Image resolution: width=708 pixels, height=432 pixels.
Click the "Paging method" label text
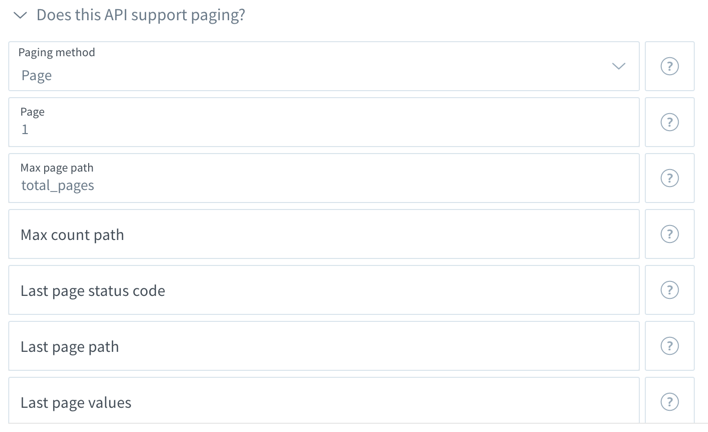point(56,52)
